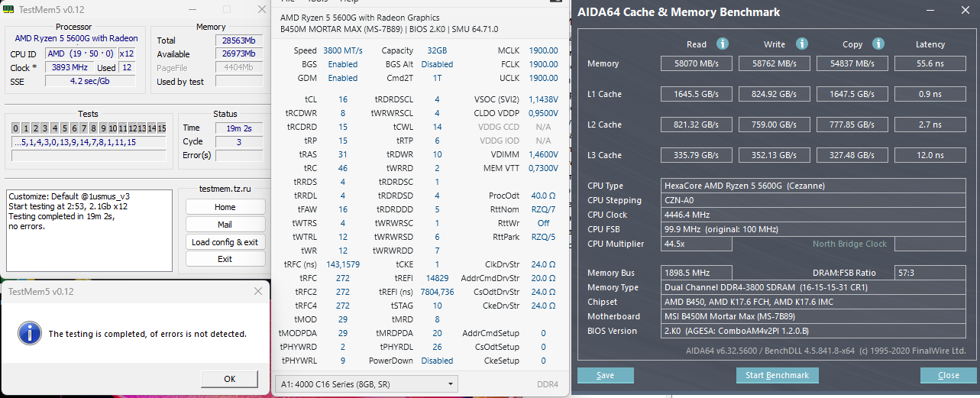Click L3 Cache Copy value 327.48 GB/s
The width and height of the screenshot is (980, 398).
coord(852,156)
